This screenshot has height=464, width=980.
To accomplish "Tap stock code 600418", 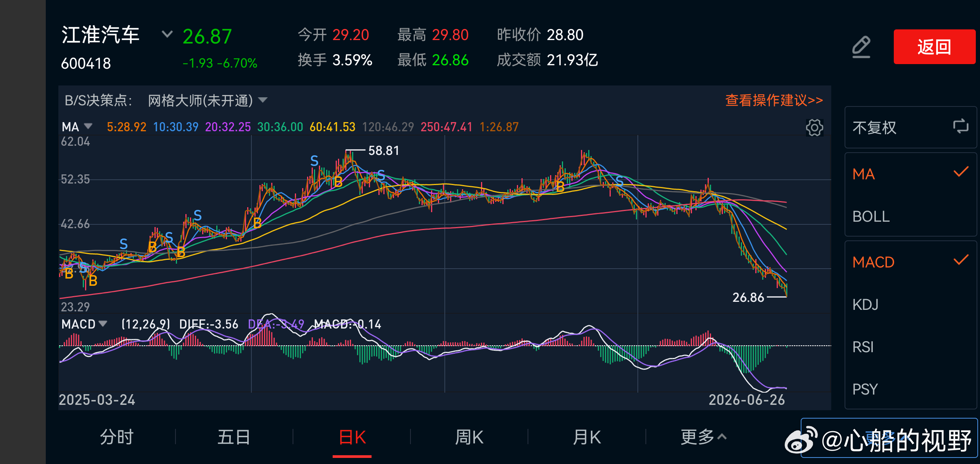I will [86, 63].
